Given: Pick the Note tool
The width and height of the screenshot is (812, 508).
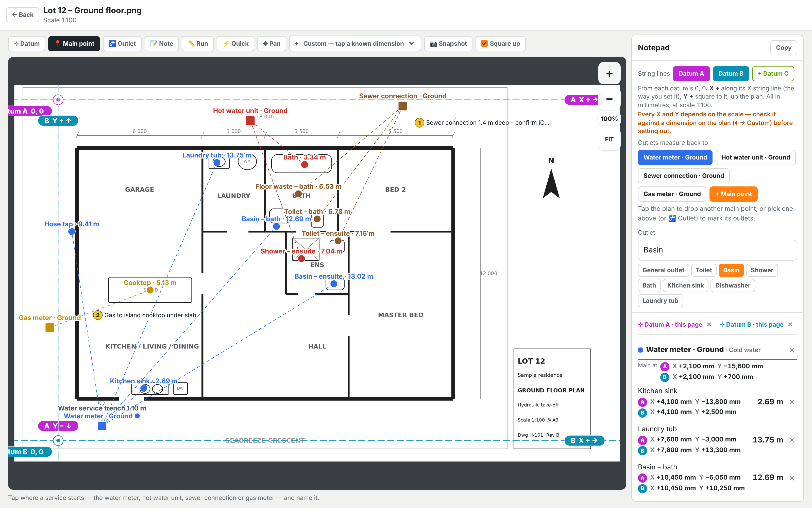Looking at the screenshot, I should (x=161, y=44).
